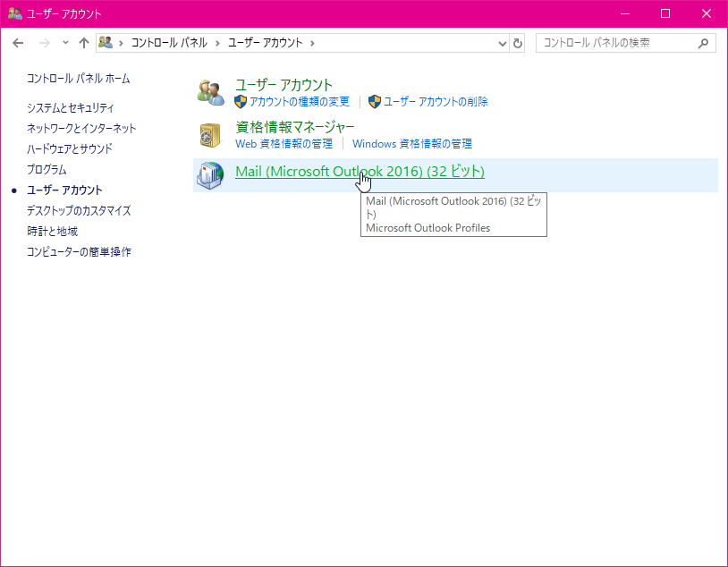Click title bar user accounts icon
The height and width of the screenshot is (567, 728).
(15, 13)
